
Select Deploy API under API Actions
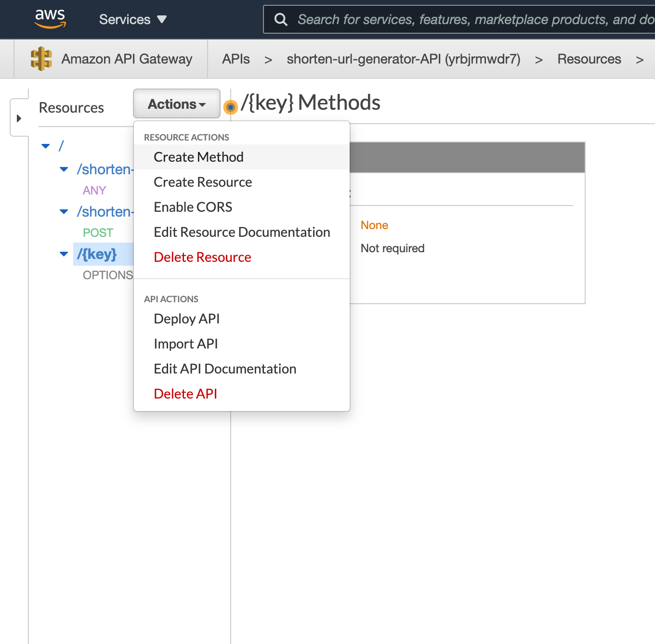pos(242,319)
